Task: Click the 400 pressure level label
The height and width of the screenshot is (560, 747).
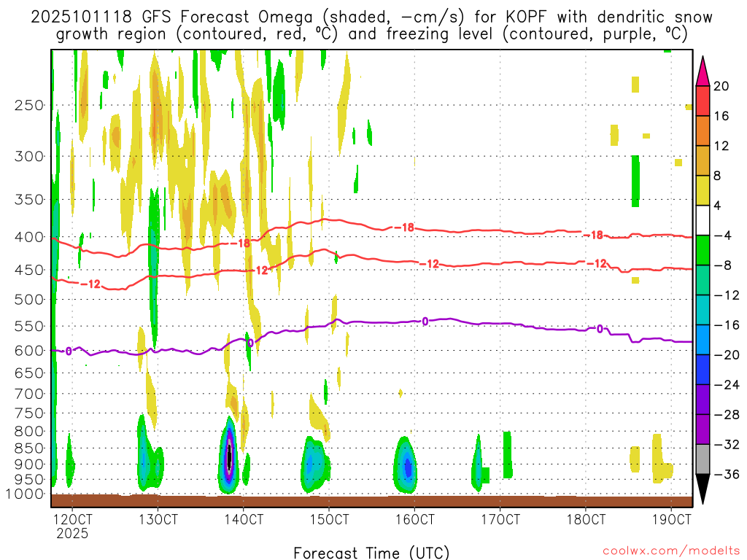Action: pos(29,237)
